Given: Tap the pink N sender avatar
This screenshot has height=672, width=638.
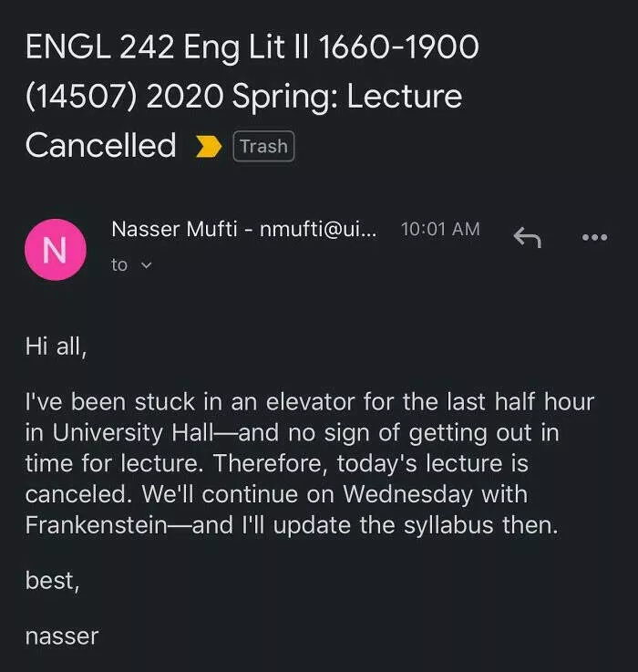Looking at the screenshot, I should (x=55, y=249).
